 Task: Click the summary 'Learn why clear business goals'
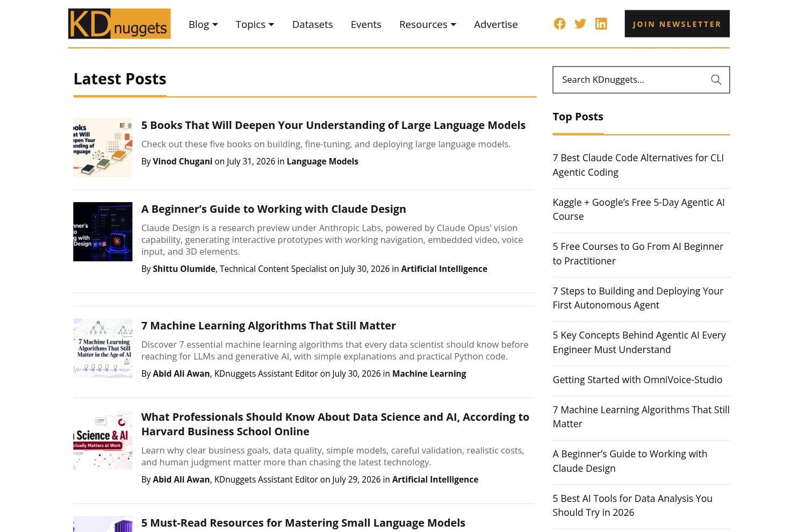pyautogui.click(x=333, y=456)
